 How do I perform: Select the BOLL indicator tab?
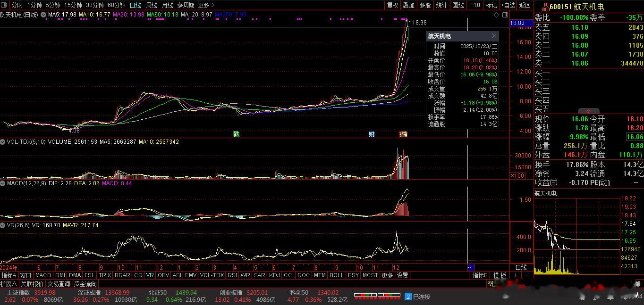tap(337, 275)
